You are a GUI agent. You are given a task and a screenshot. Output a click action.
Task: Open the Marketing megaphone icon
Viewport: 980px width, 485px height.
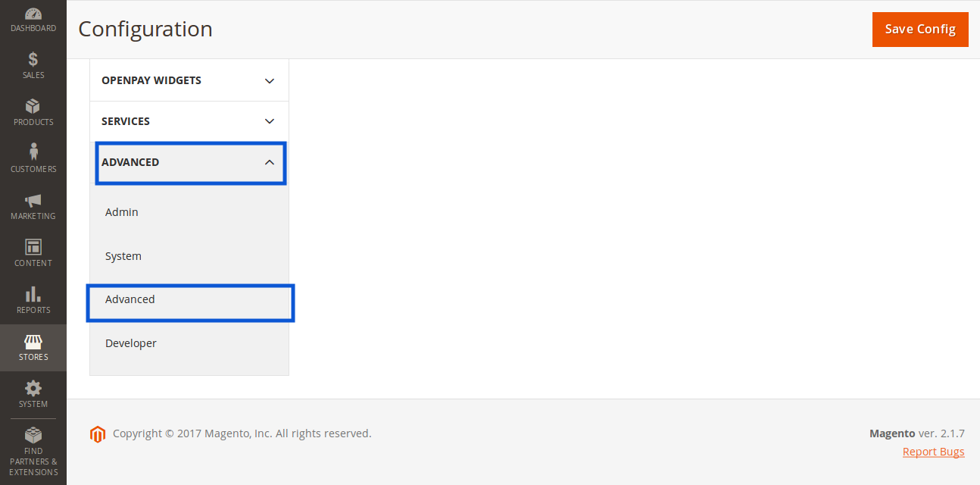coord(33,200)
